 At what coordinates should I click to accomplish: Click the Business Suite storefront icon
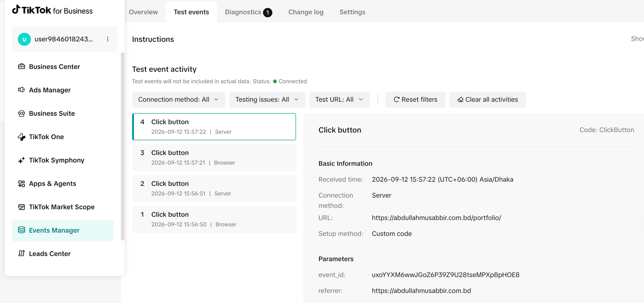tap(22, 113)
